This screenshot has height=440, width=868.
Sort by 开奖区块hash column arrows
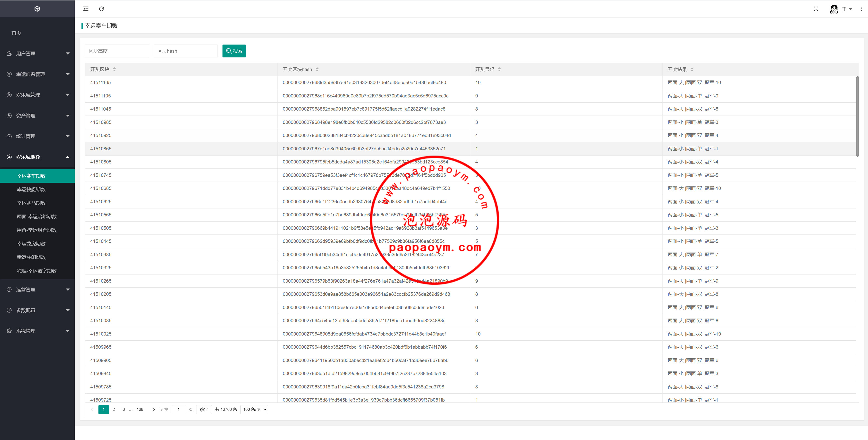click(317, 69)
